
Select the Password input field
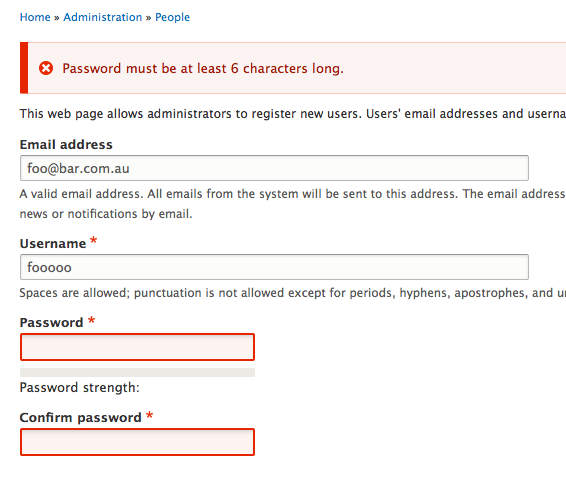(x=138, y=347)
